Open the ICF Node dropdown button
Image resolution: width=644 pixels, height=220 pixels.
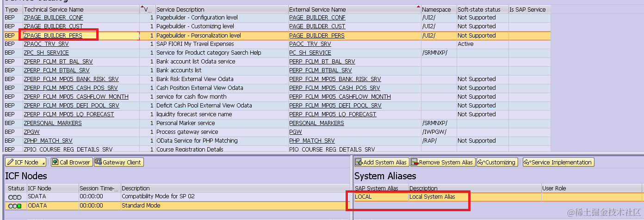pos(25,162)
